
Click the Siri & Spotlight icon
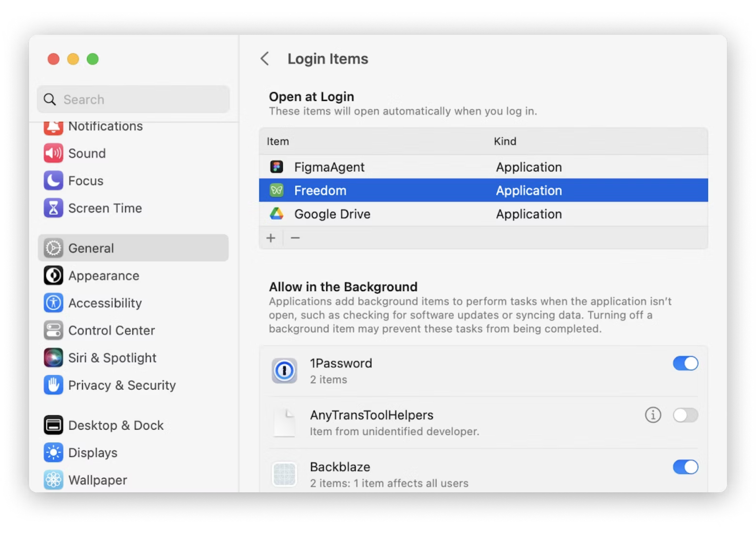pyautogui.click(x=53, y=358)
